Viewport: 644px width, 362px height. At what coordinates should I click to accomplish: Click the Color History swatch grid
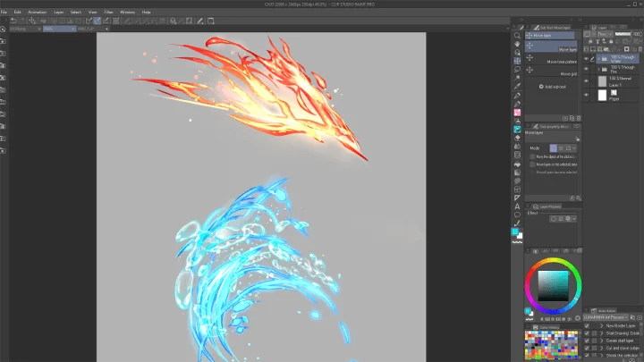(x=551, y=345)
